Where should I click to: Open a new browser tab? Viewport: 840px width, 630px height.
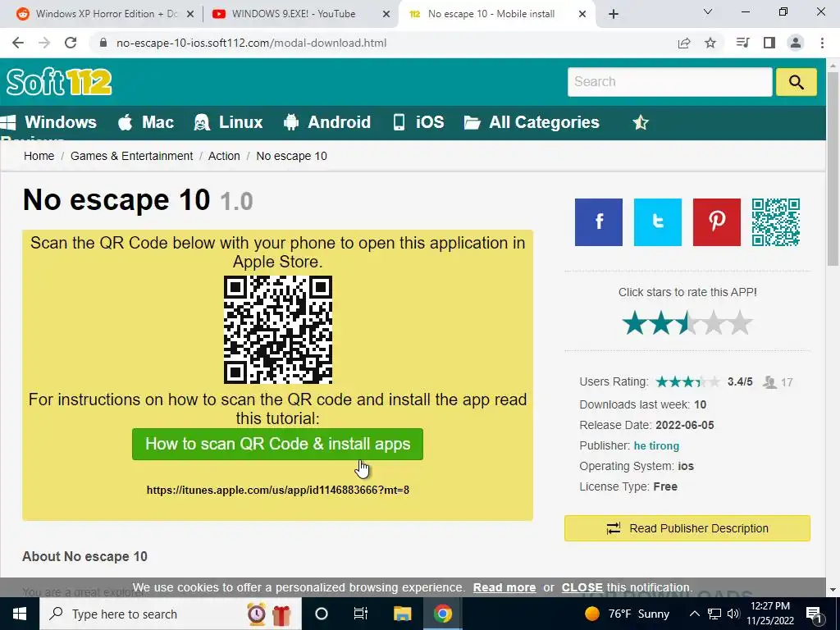coord(614,15)
